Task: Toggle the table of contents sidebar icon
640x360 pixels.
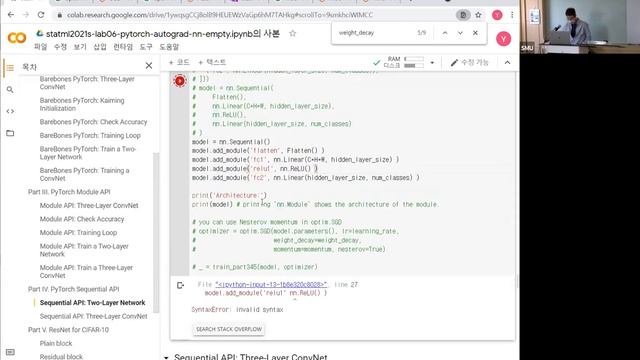Action: pos(10,67)
